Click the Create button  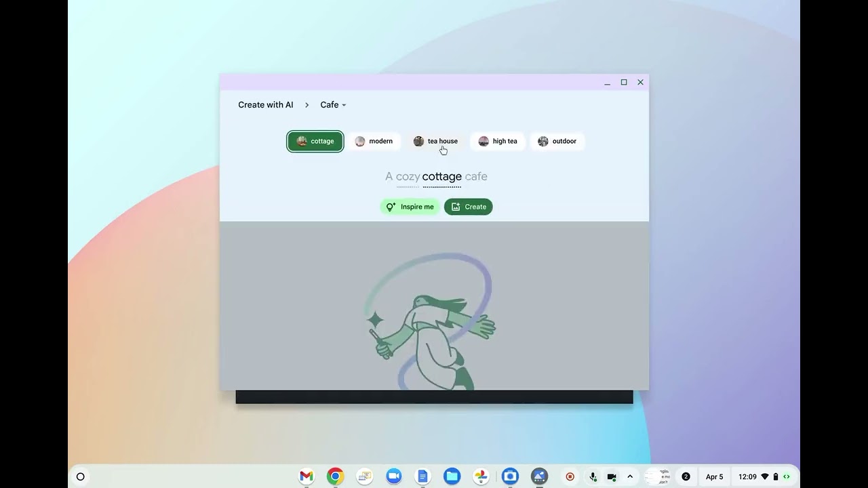tap(469, 207)
